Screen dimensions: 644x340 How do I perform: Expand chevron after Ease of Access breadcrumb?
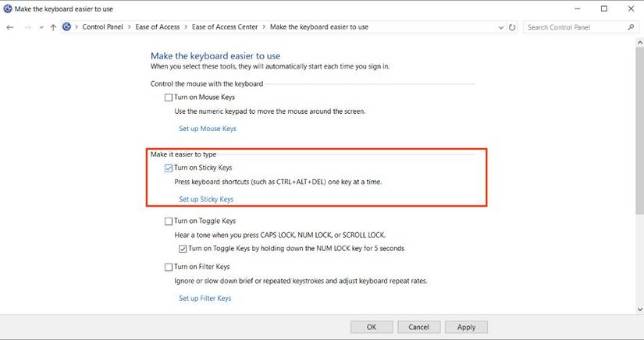point(186,27)
